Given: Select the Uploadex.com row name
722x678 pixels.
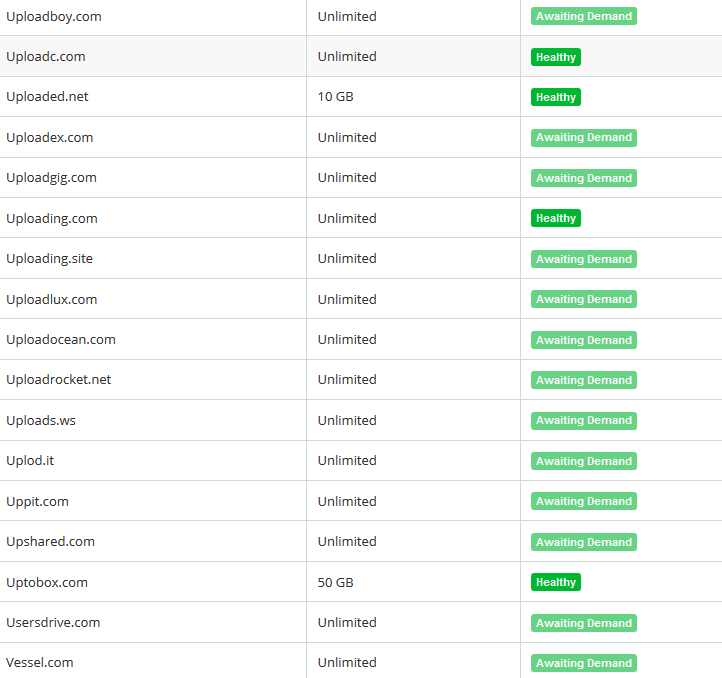Looking at the screenshot, I should point(50,137).
